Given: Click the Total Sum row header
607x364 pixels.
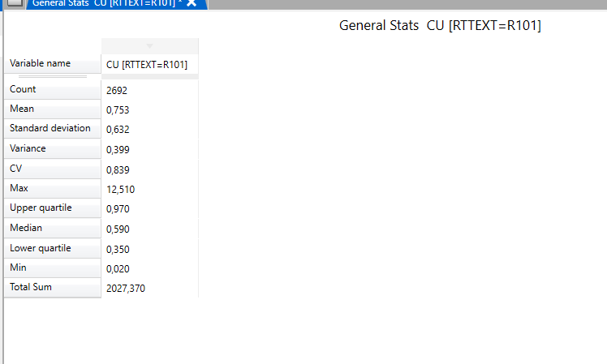Looking at the screenshot, I should [x=53, y=288].
